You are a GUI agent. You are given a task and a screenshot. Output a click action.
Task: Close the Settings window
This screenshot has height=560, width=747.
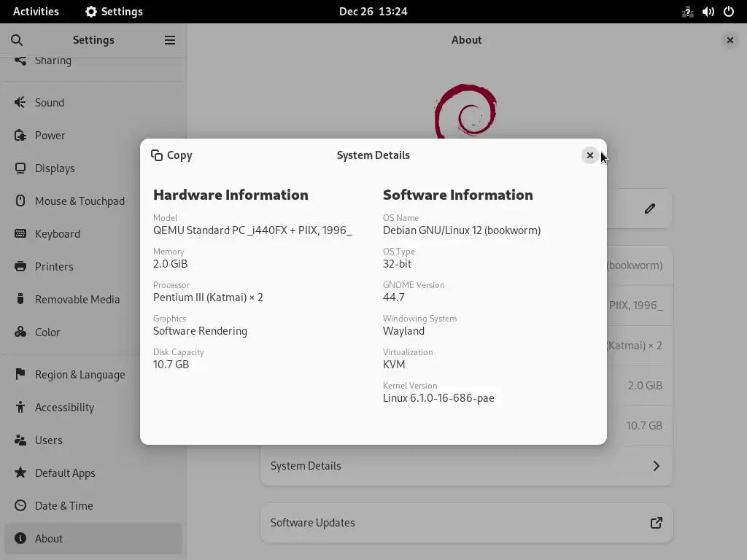pyautogui.click(x=729, y=40)
